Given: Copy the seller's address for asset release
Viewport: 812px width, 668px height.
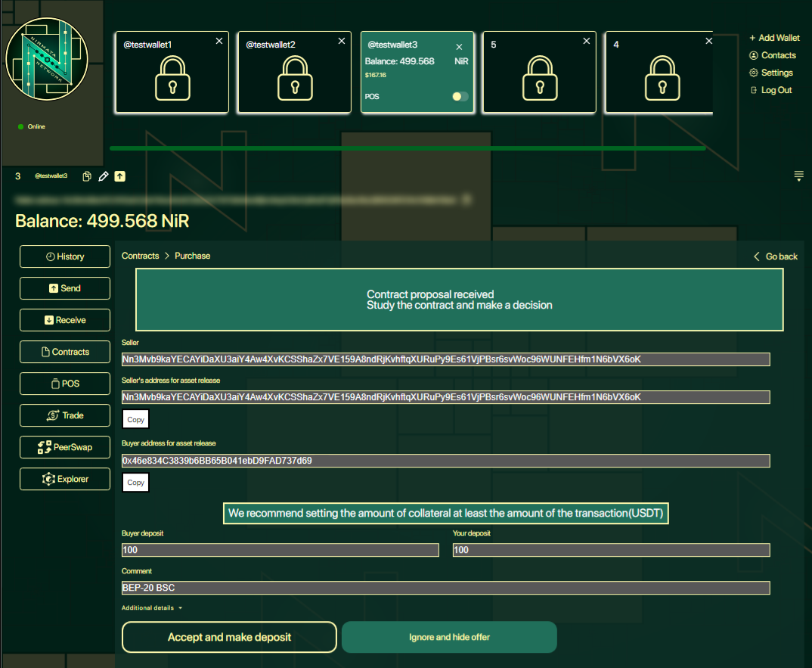Looking at the screenshot, I should point(135,419).
